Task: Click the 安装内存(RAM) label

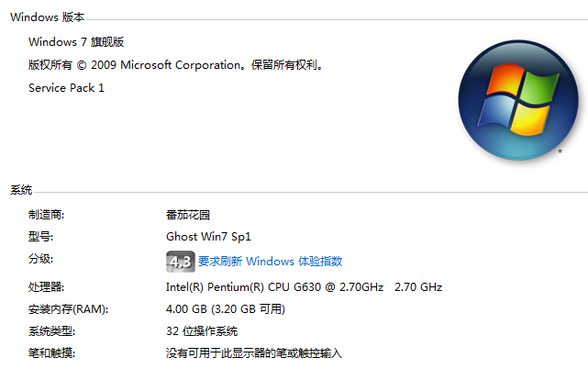Action: [x=68, y=309]
